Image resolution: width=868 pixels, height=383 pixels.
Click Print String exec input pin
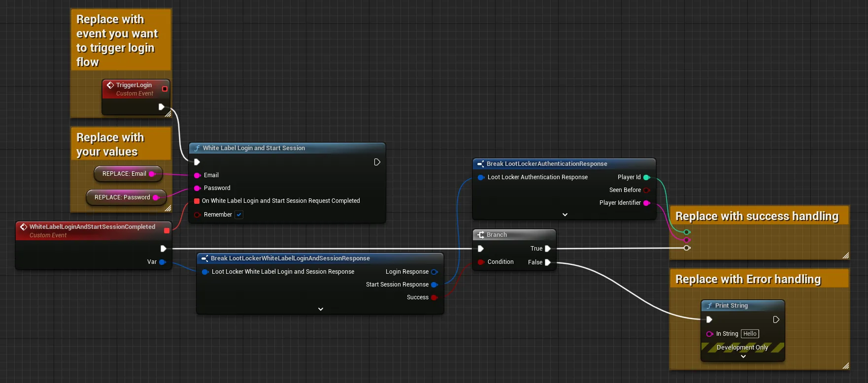(709, 319)
